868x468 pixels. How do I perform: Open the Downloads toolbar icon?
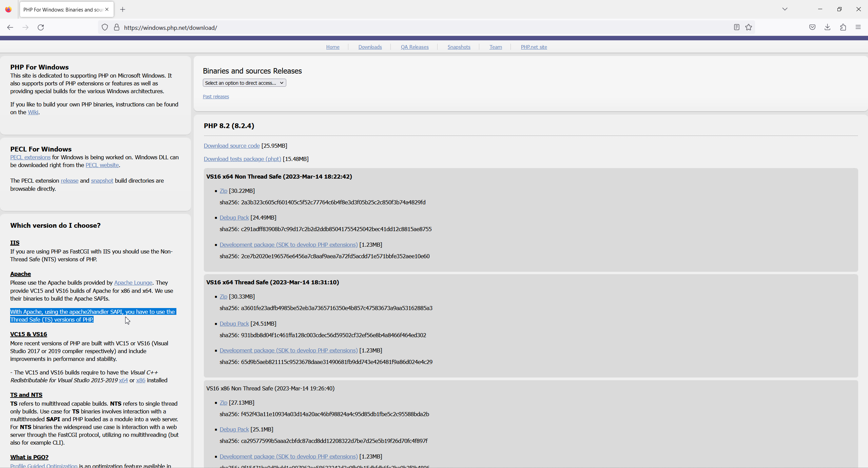tap(827, 27)
